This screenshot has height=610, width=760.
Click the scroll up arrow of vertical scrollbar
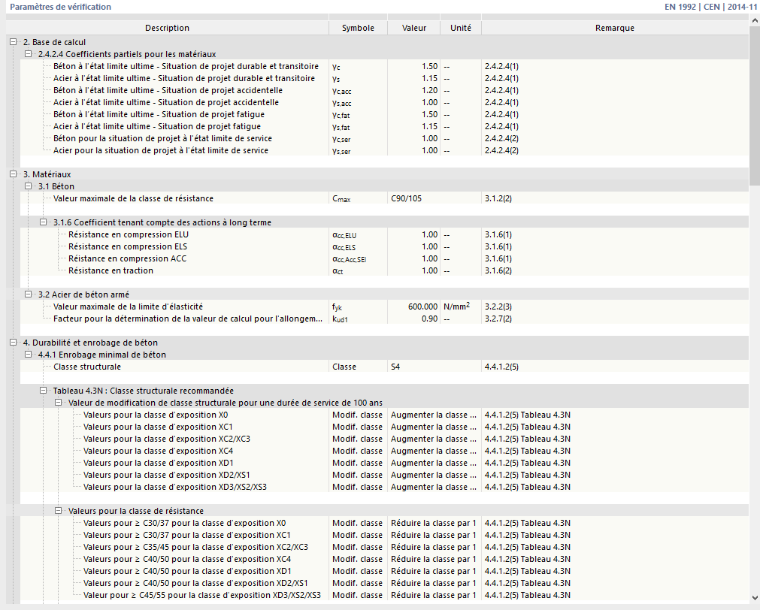pos(755,21)
